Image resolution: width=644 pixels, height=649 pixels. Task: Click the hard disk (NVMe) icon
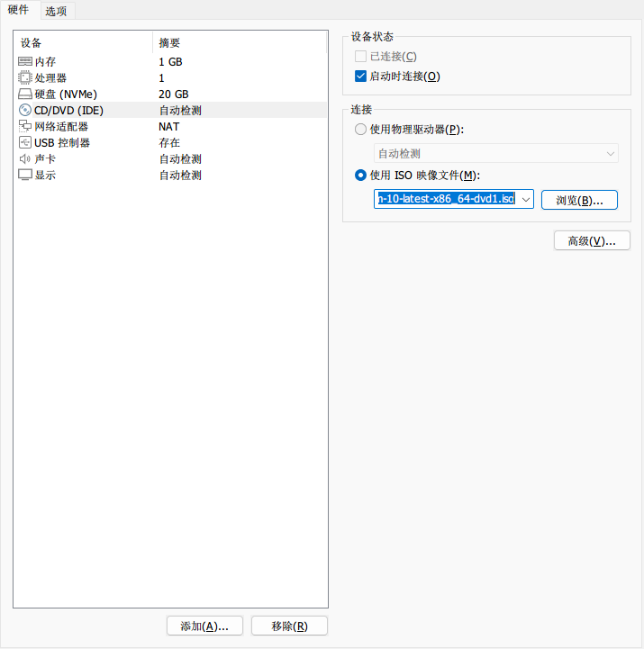(25, 94)
